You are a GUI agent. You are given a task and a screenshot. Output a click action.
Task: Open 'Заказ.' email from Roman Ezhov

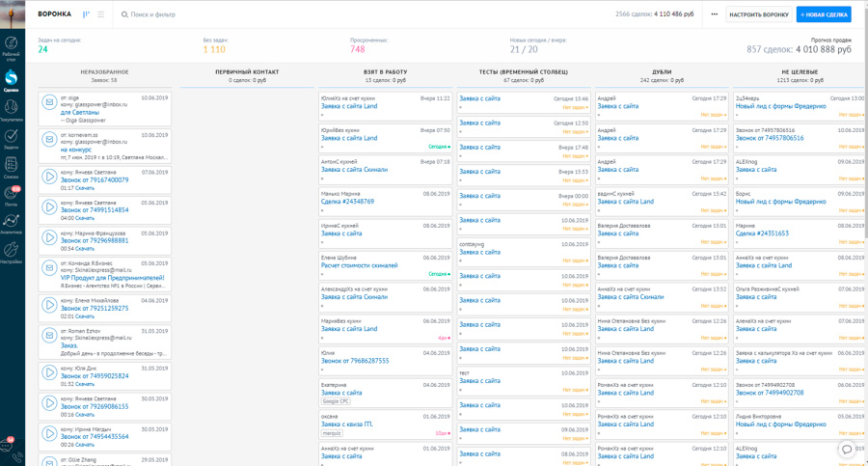(x=69, y=345)
